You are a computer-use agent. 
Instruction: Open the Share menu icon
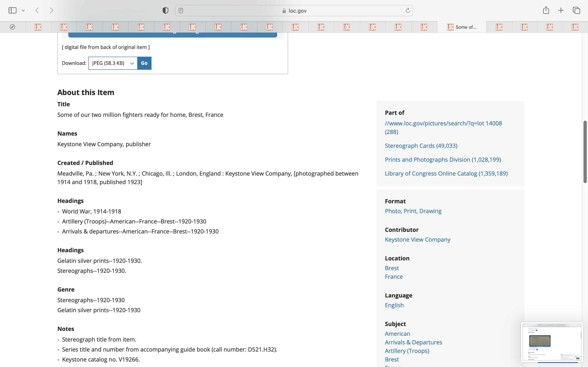(x=546, y=10)
